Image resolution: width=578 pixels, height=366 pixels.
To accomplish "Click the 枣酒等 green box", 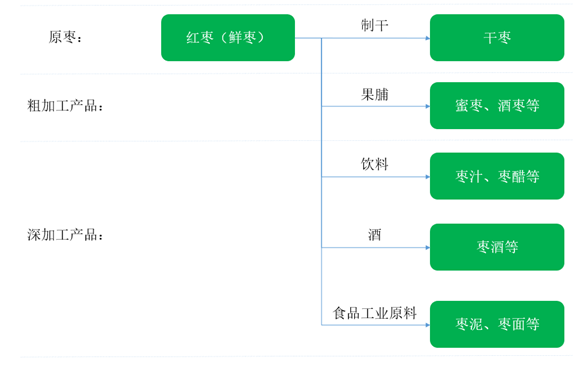I will pyautogui.click(x=497, y=247).
